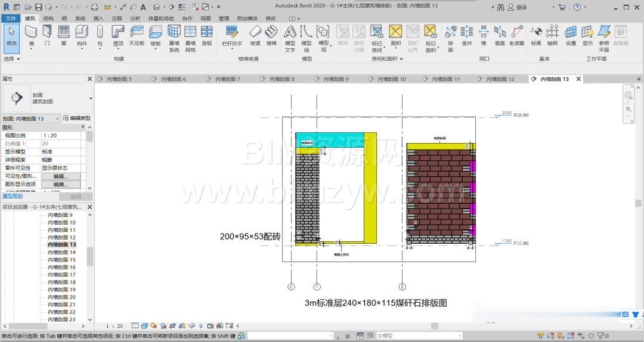Image resolution: width=644 pixels, height=342 pixels.
Task: Select the Railing (栏杆扶手) tool
Action: tap(232, 36)
